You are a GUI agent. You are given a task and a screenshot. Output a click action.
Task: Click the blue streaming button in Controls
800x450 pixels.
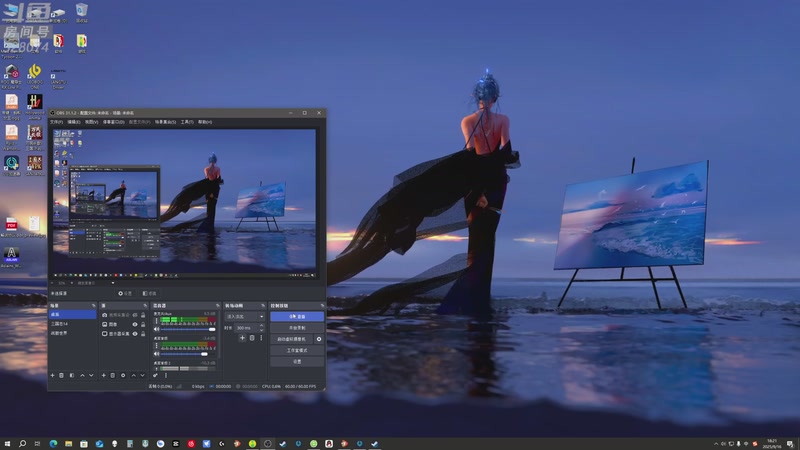click(x=297, y=316)
